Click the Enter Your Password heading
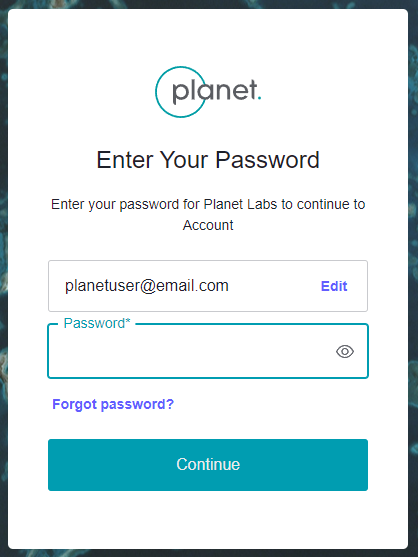 [208, 160]
